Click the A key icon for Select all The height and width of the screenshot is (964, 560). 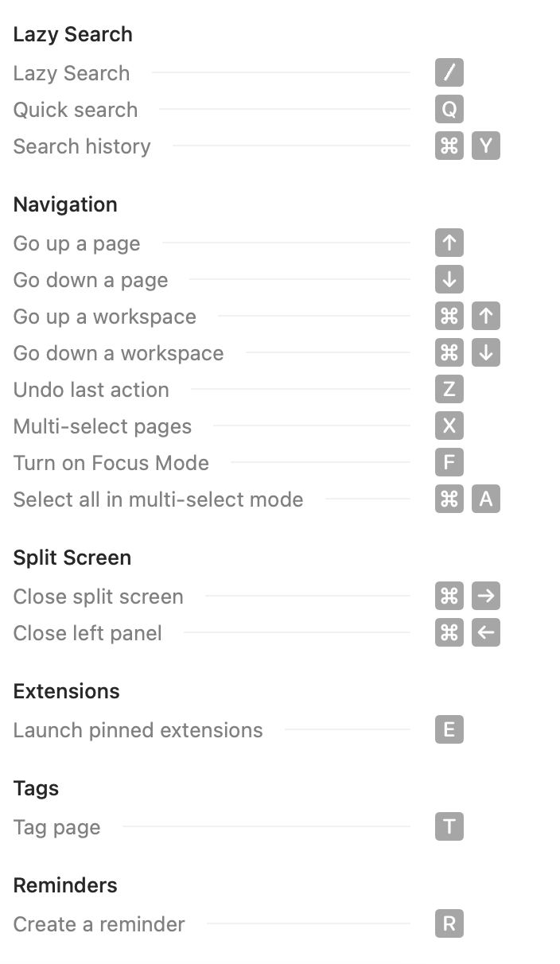coord(486,499)
